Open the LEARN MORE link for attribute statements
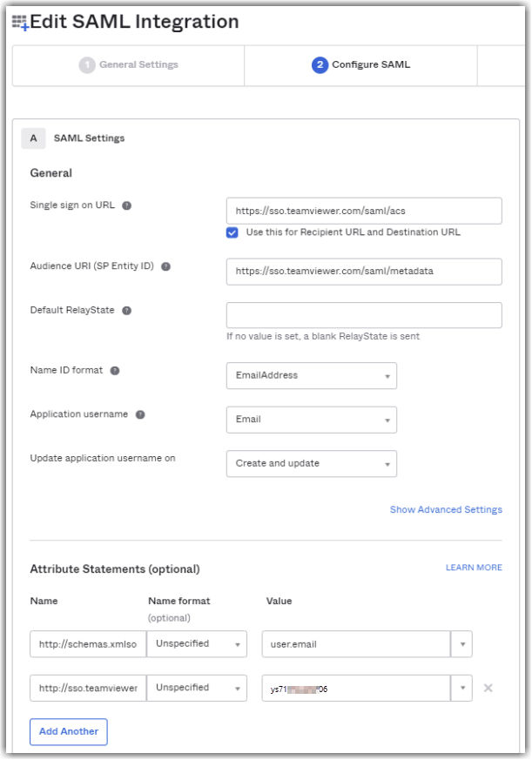This screenshot has height=760, width=532. (474, 568)
